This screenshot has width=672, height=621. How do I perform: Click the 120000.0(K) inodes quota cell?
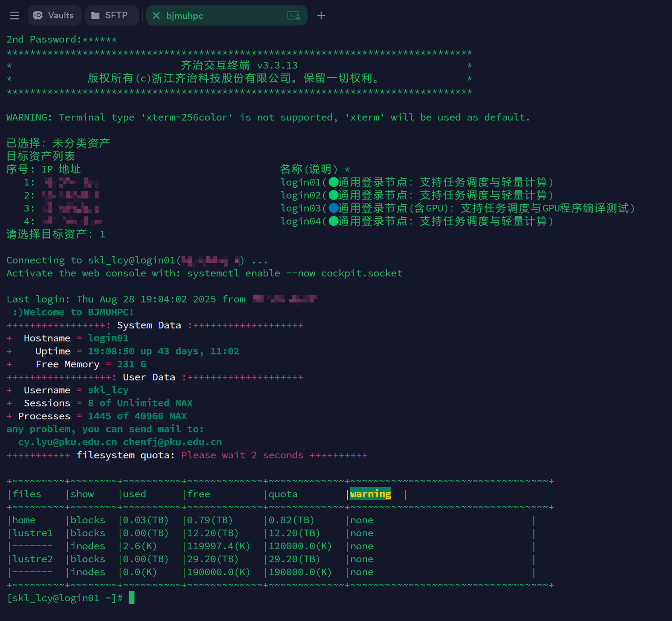pyautogui.click(x=300, y=546)
